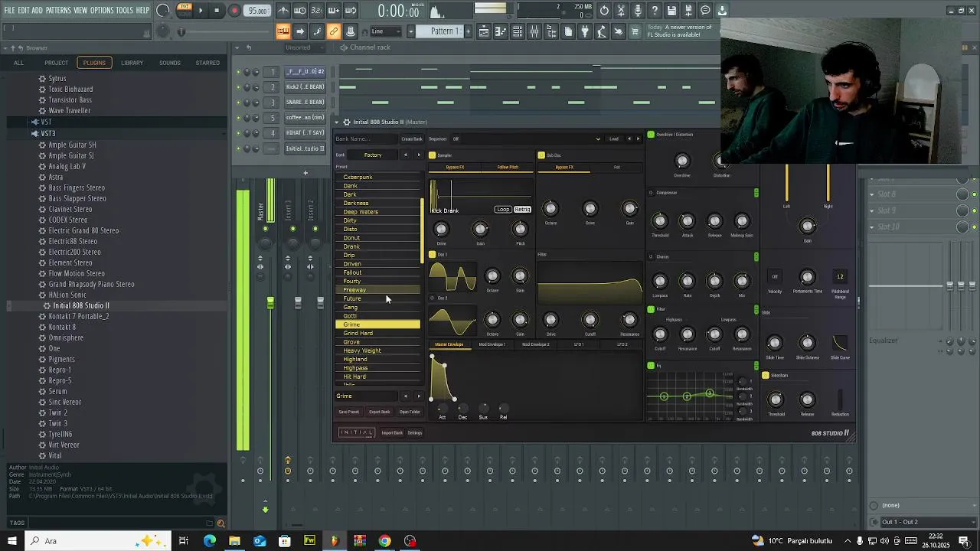This screenshot has height=551, width=980.
Task: Toggle the sampler Loop button
Action: click(x=503, y=210)
